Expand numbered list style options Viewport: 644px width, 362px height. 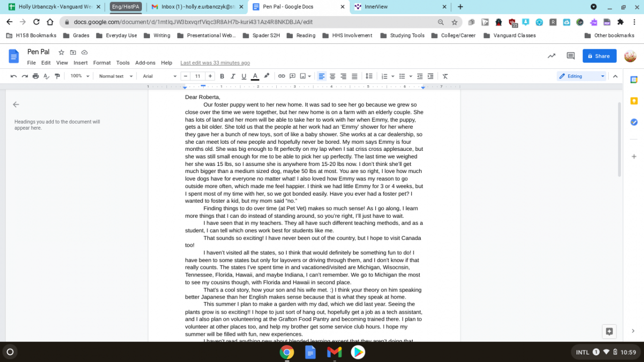(392, 76)
